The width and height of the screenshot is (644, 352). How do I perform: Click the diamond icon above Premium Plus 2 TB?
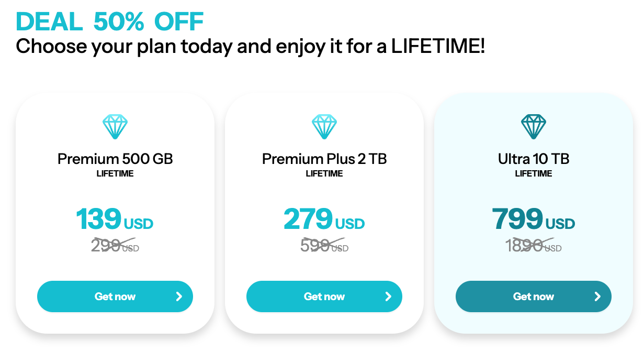(324, 127)
